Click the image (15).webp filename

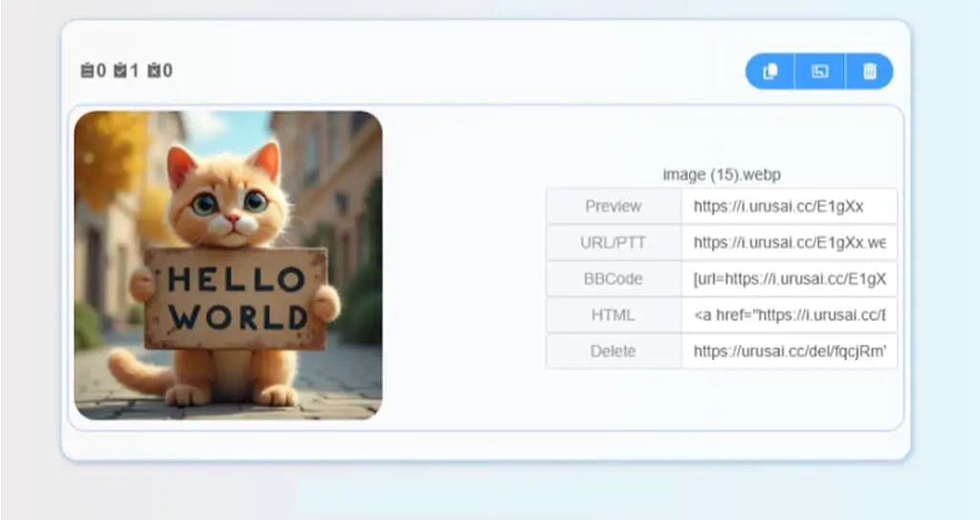point(722,174)
